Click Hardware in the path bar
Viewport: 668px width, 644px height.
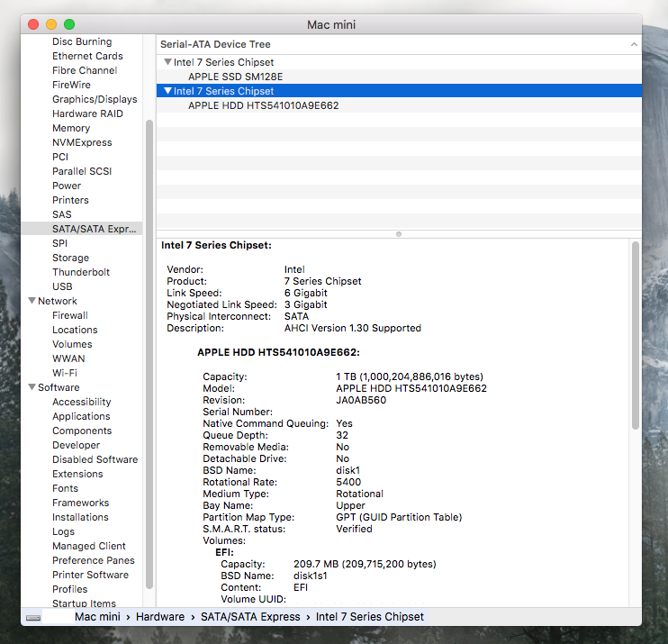pyautogui.click(x=160, y=617)
